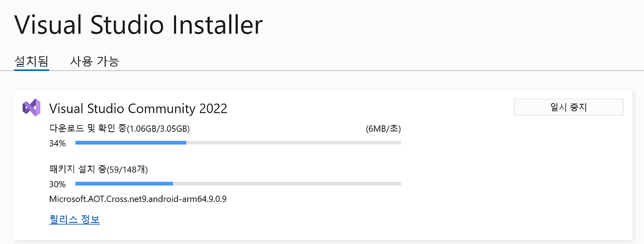Click the Visual Studio purple logo icon
This screenshot has width=644, height=244.
click(31, 108)
